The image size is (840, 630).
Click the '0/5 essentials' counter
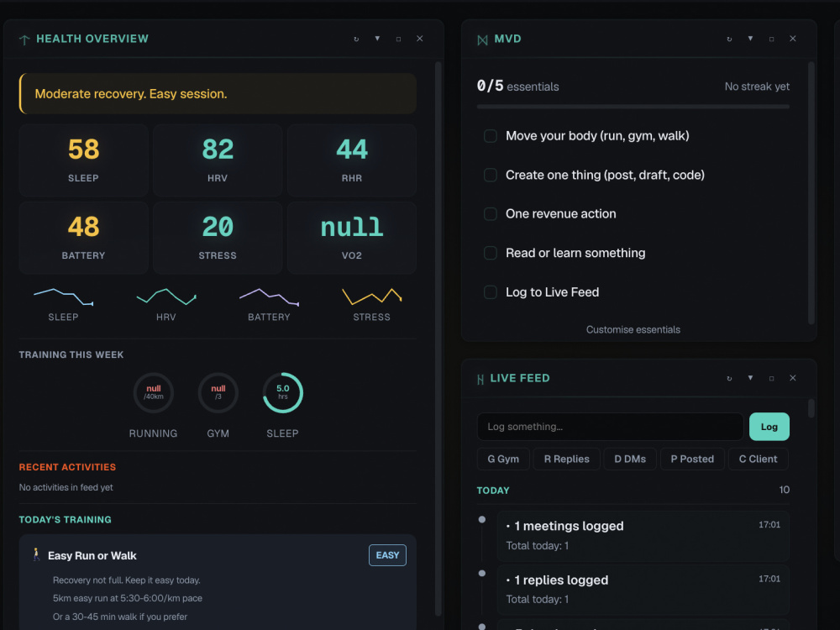pos(517,87)
